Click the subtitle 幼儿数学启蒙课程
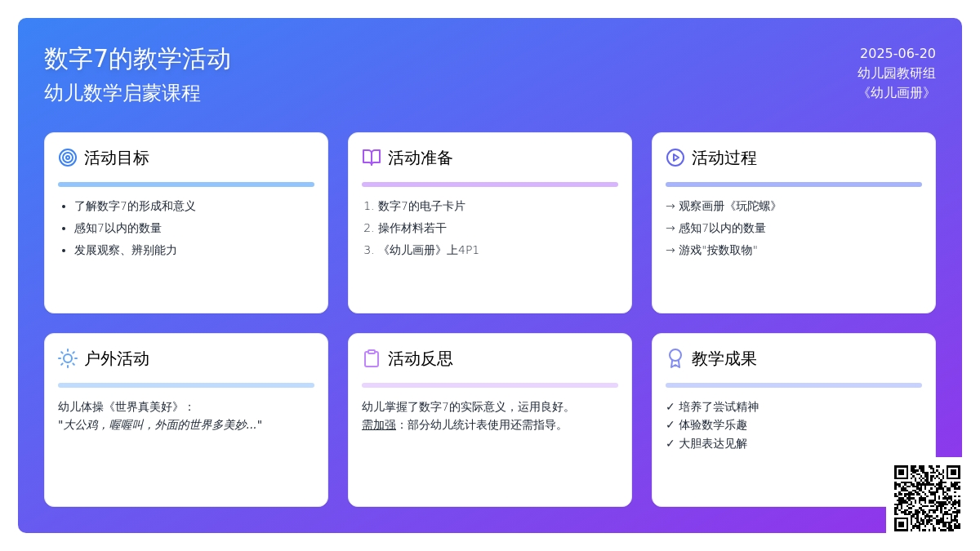Screen dimensions: 980x551 pyautogui.click(x=122, y=93)
